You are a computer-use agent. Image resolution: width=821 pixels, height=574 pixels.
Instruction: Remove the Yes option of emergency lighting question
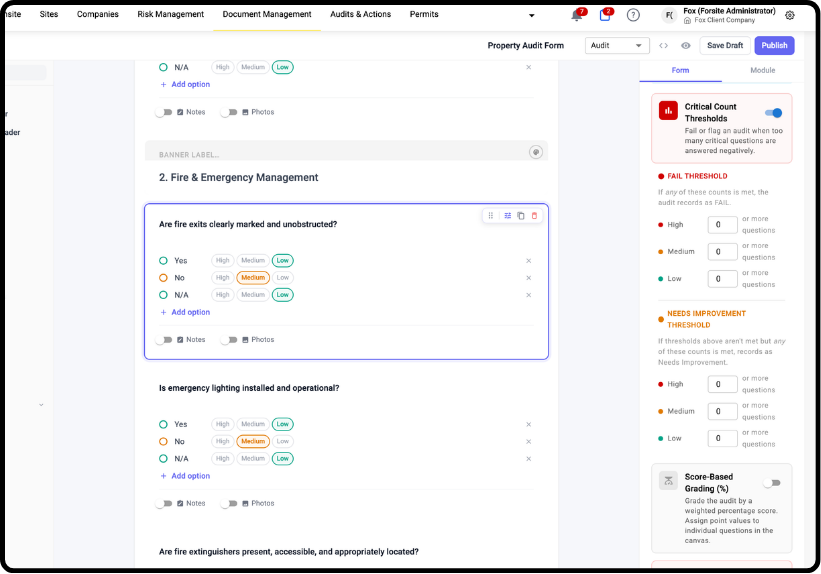(x=528, y=424)
